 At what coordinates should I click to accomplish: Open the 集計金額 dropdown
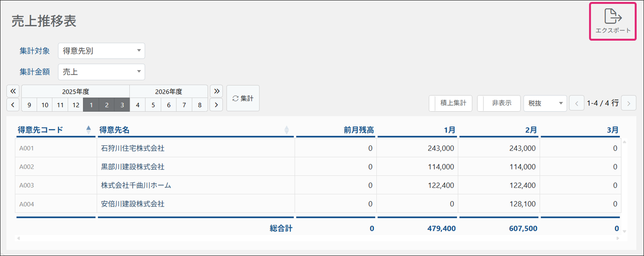coord(101,72)
